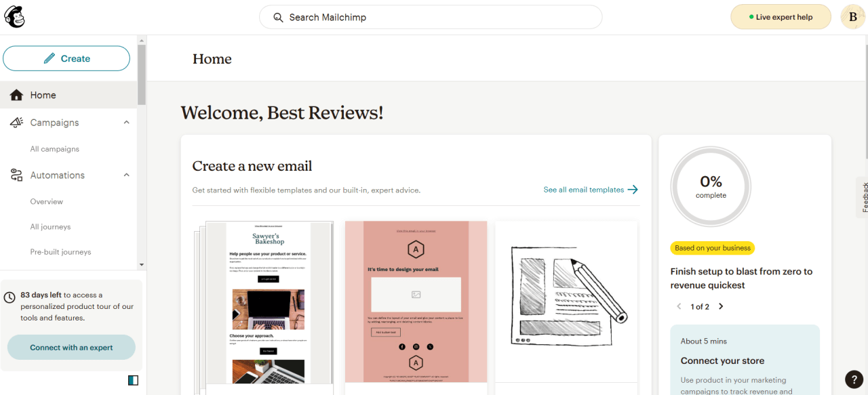Click the Campaigns megaphone icon

[16, 122]
